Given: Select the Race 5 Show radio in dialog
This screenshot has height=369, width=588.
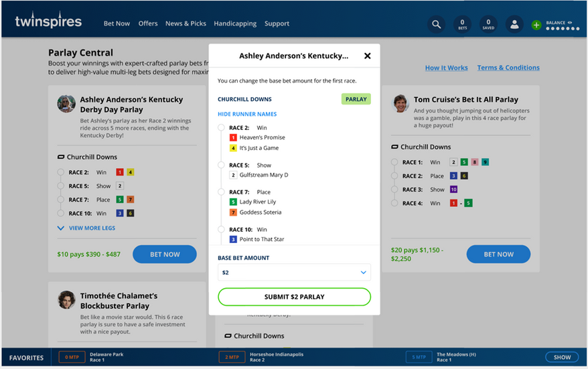Looking at the screenshot, I should click(222, 165).
